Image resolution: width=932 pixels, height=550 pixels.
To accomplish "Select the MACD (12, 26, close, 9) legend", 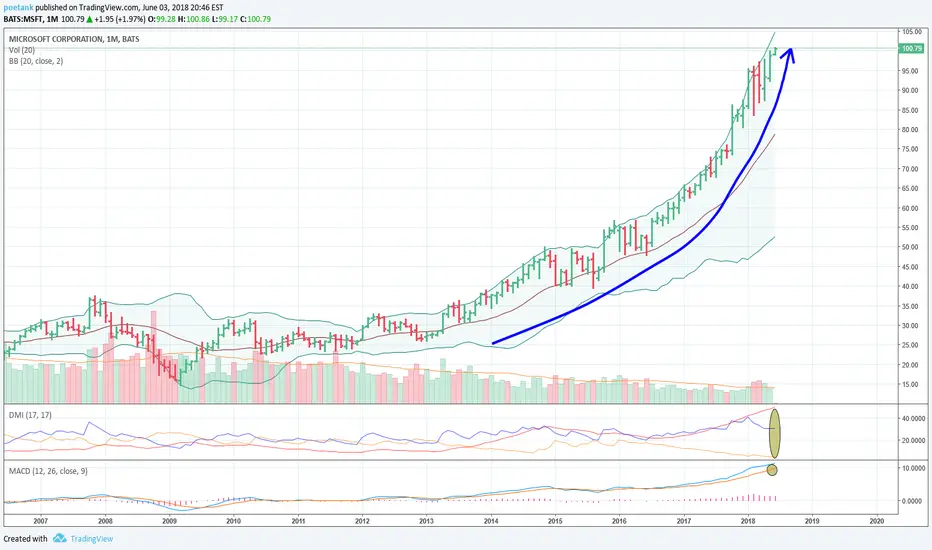I will pos(48,471).
